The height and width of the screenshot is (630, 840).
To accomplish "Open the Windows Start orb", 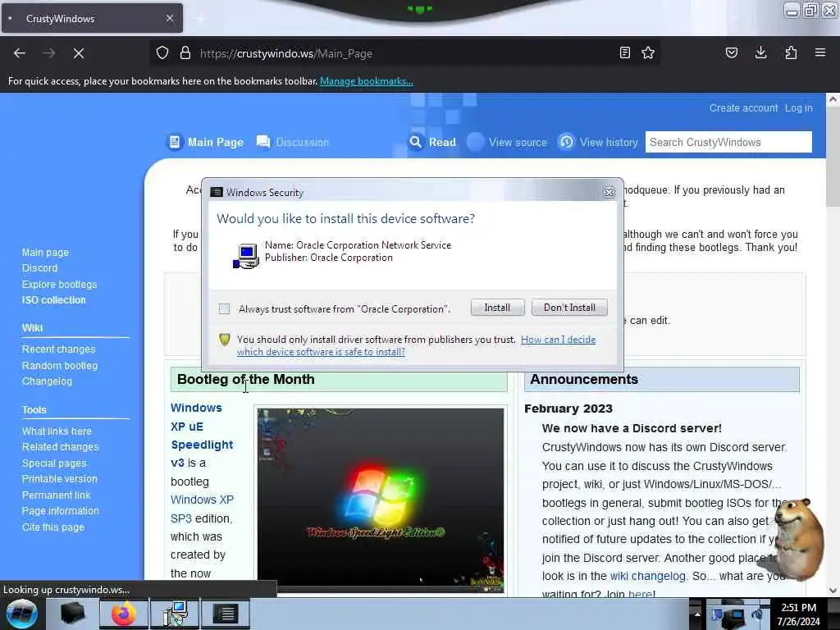I will [21, 614].
